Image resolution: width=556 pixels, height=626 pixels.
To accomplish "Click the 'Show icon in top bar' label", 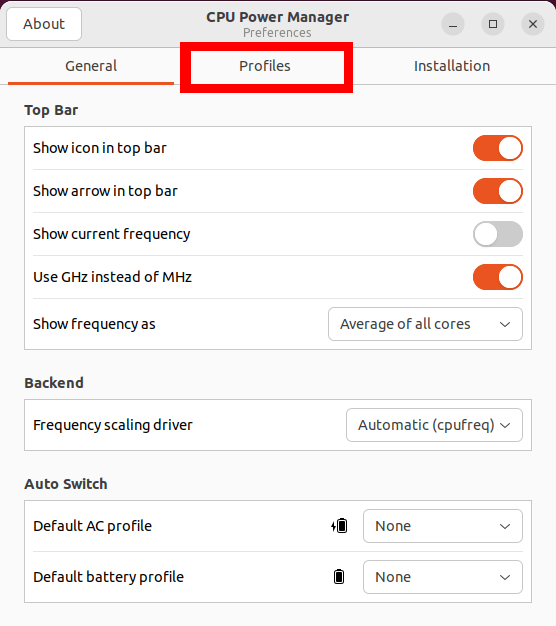I will click(x=100, y=148).
